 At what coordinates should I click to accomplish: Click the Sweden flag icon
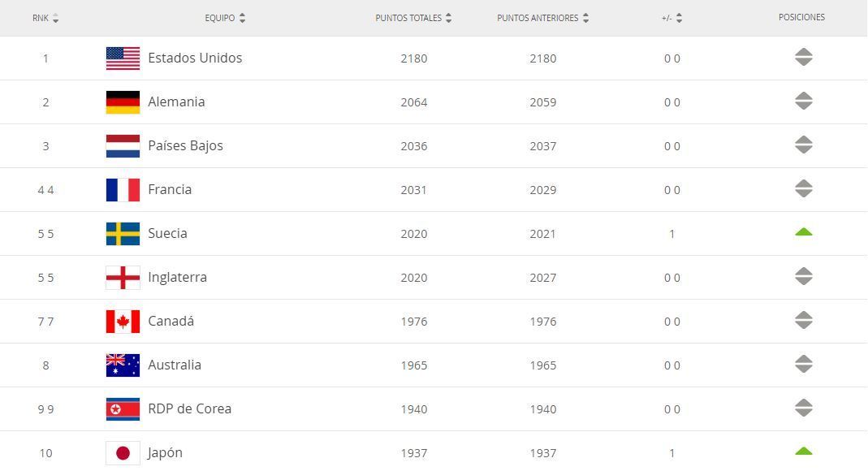coord(123,234)
